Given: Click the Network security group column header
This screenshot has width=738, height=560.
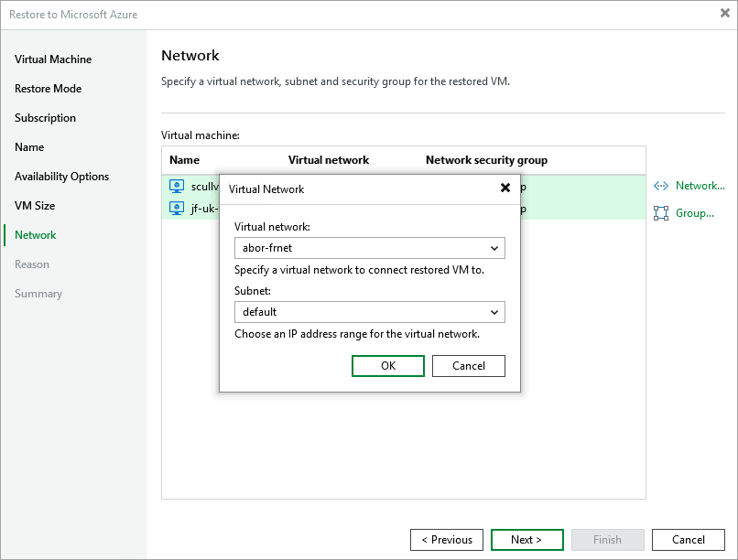Looking at the screenshot, I should (487, 160).
